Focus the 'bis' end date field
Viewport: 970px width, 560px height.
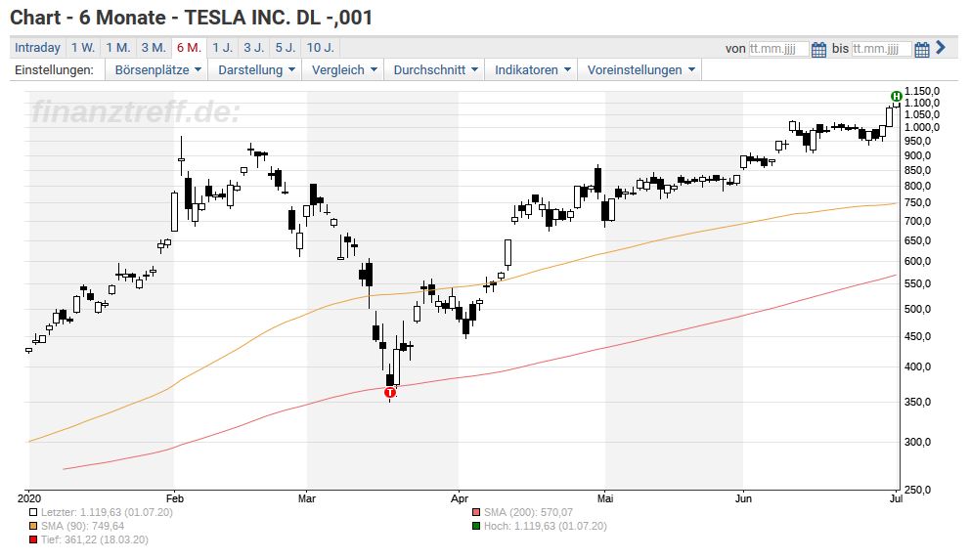click(x=882, y=49)
